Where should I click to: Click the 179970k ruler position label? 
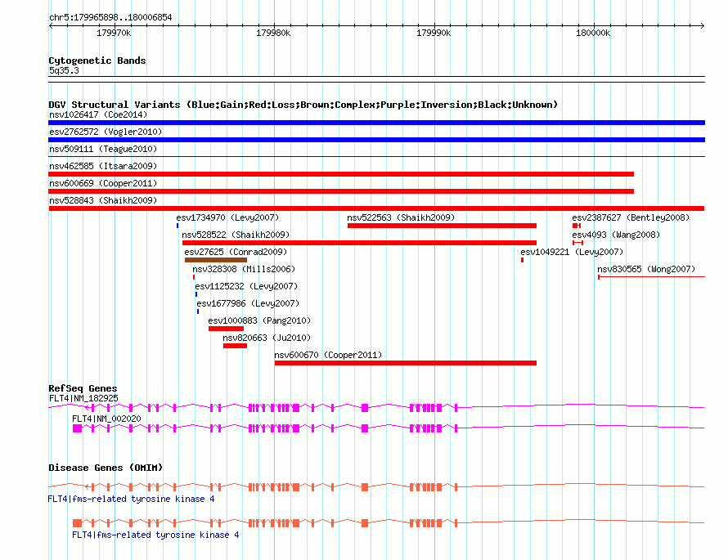point(114,33)
